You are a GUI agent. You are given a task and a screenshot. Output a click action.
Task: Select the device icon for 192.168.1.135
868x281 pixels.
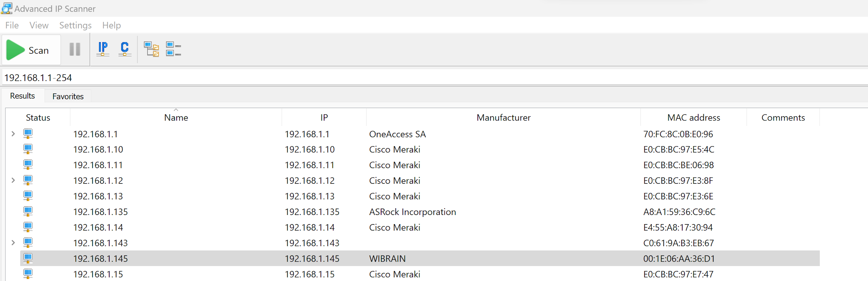(28, 212)
